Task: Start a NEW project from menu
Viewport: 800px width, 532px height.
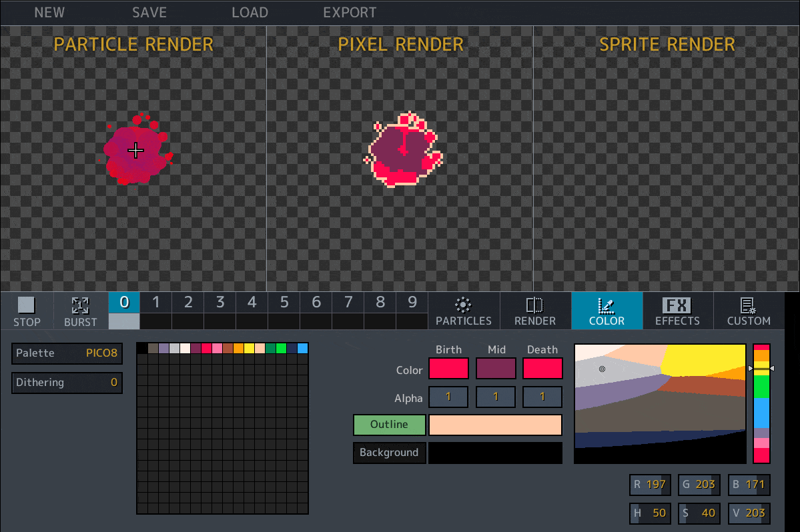Action: click(x=49, y=13)
